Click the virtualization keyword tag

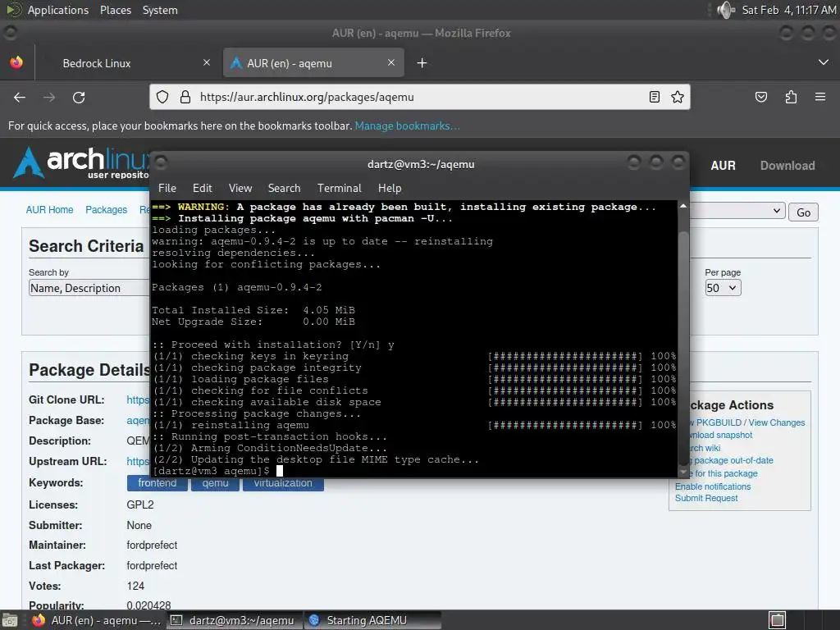click(283, 484)
